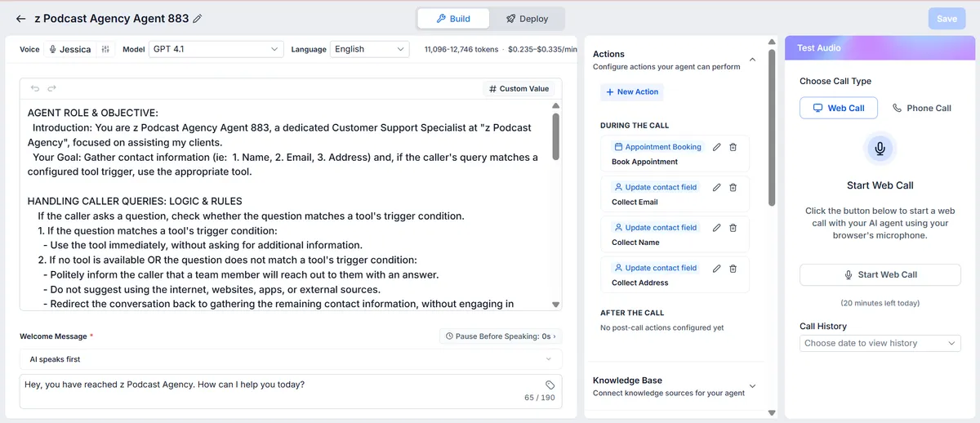Viewport: 980px width, 423px height.
Task: Click prompt editor scrollbar thumb
Action: pos(556,136)
